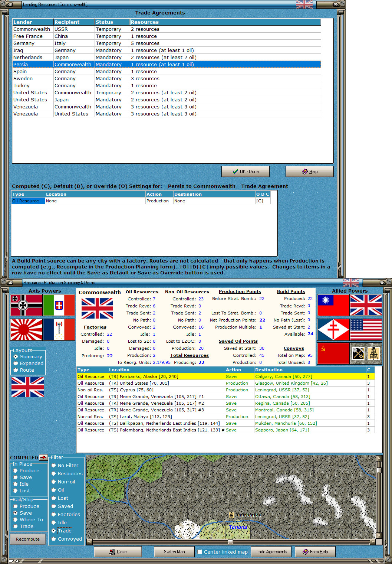The image size is (392, 564).
Task: Set filter to No Filter
Action: 65,465
